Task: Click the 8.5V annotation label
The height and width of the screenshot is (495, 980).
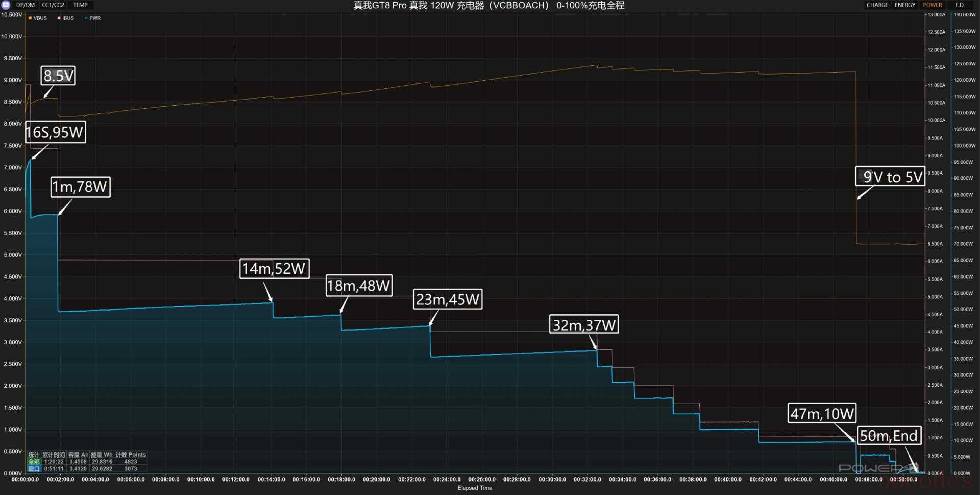Action: tap(58, 76)
